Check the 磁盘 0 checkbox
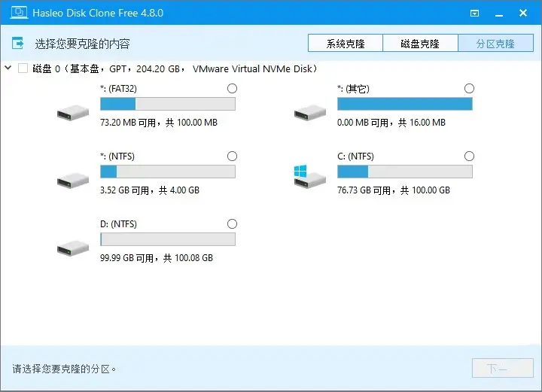This screenshot has width=542, height=392. pos(23,68)
